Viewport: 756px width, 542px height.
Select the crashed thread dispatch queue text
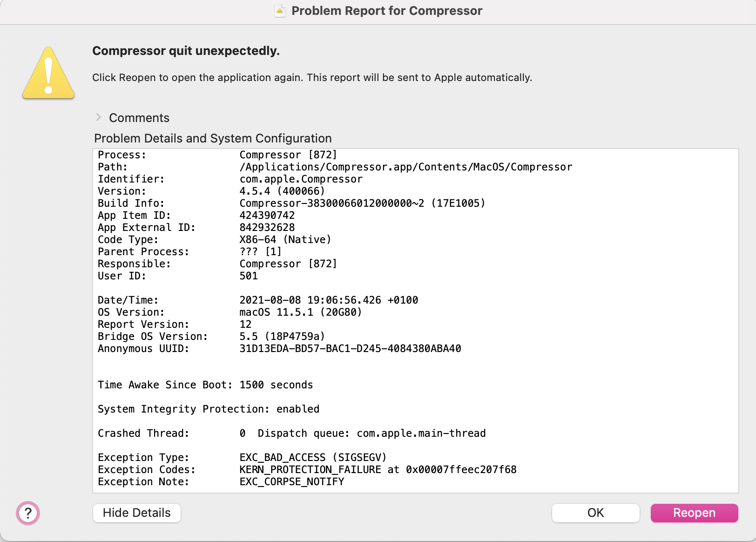point(371,433)
